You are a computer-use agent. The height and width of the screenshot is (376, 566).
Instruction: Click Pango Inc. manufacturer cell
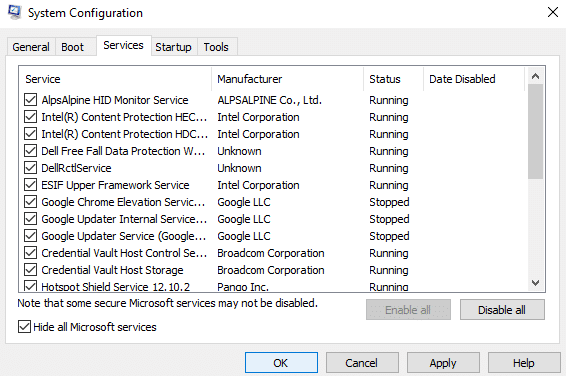(243, 287)
